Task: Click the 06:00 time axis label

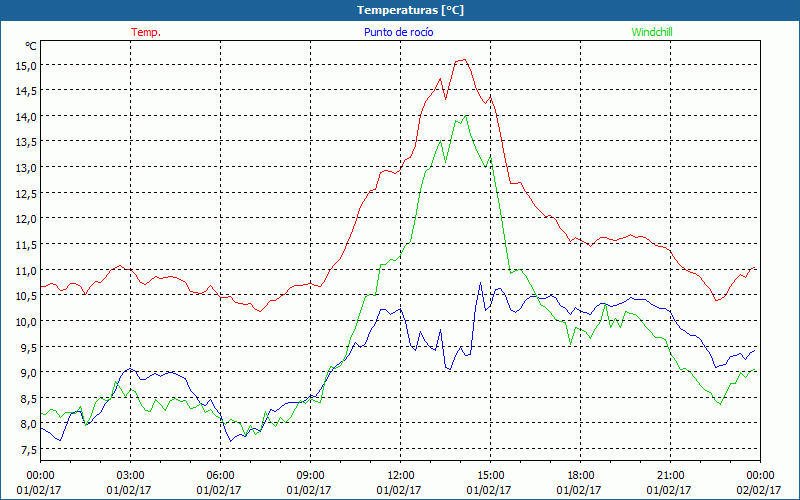Action: coord(220,476)
